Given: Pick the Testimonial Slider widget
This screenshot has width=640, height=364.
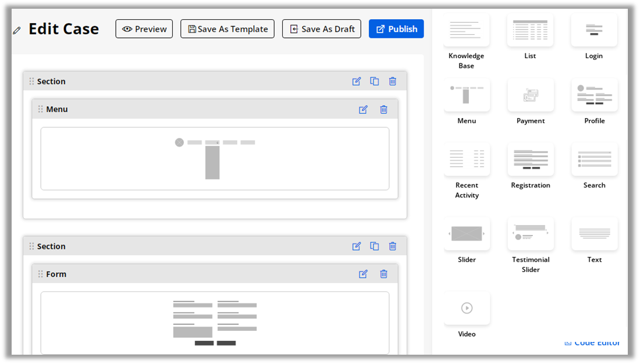Looking at the screenshot, I should (x=530, y=234).
